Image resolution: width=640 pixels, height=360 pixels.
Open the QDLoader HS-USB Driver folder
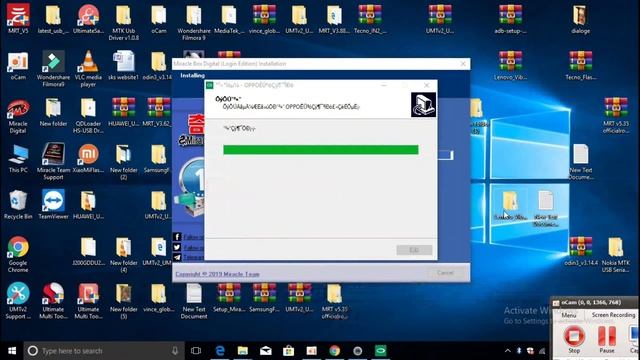pyautogui.click(x=88, y=115)
